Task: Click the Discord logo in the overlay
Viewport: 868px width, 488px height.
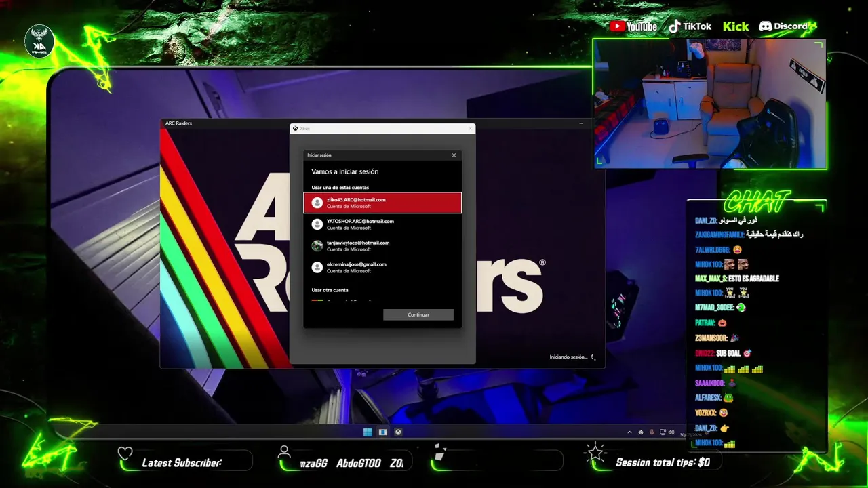Action: 783,26
